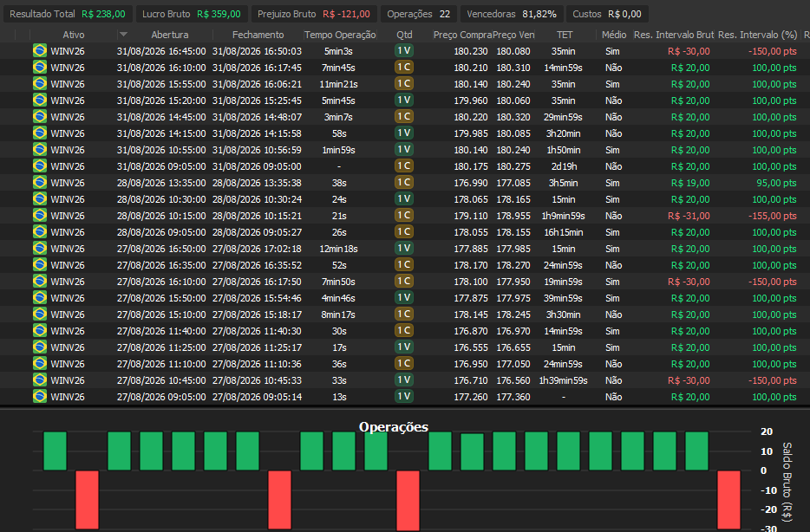Select the Médio column header
The image size is (810, 532).
pos(614,35)
